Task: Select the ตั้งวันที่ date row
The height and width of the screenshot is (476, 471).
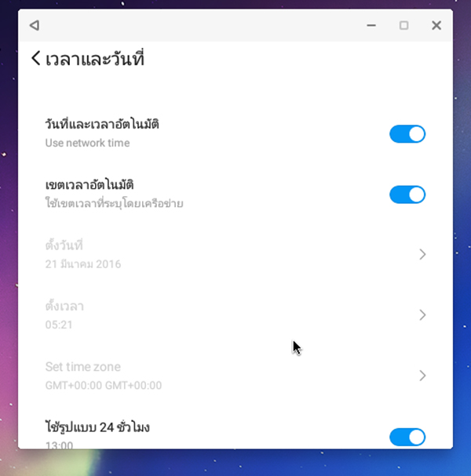Action: click(235, 254)
